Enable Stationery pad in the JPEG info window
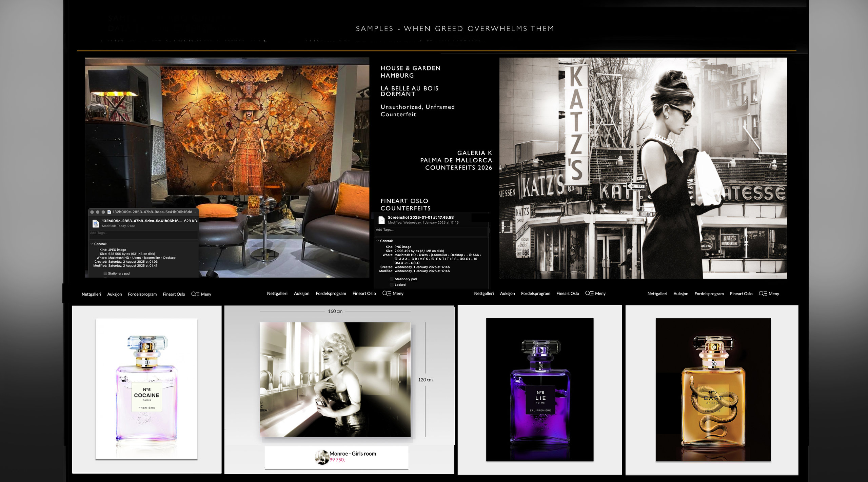 [105, 274]
